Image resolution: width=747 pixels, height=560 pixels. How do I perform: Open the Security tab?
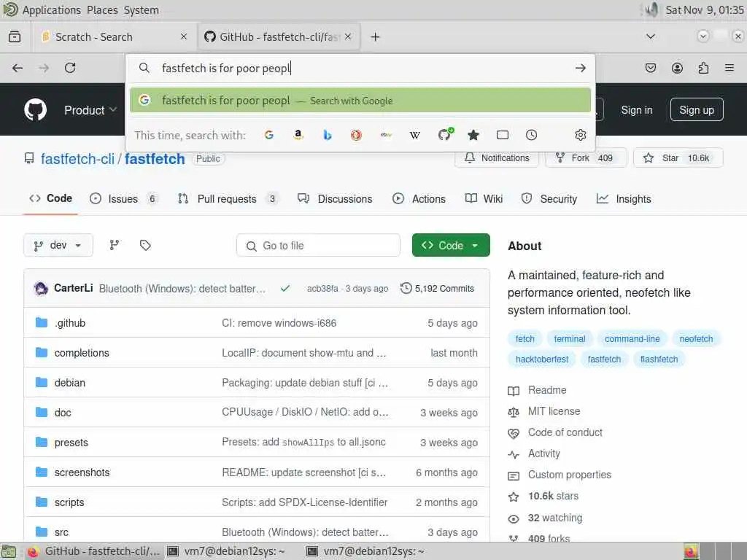[x=549, y=199]
